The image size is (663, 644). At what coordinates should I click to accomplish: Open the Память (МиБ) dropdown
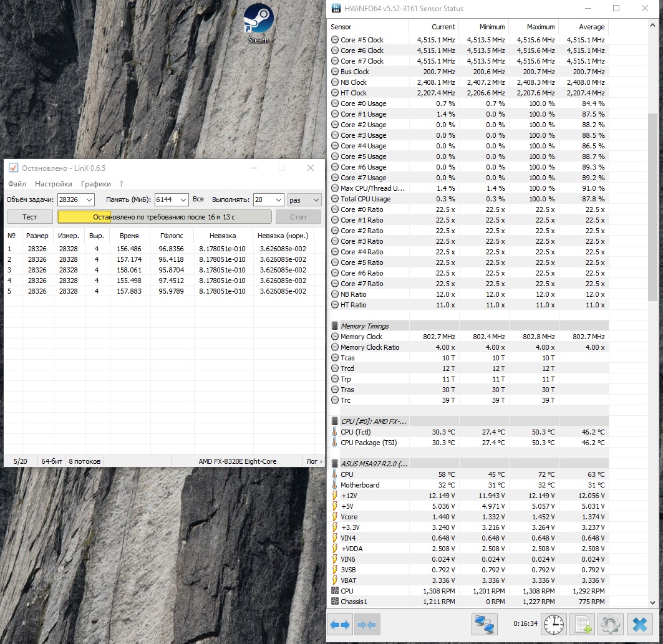coord(183,199)
